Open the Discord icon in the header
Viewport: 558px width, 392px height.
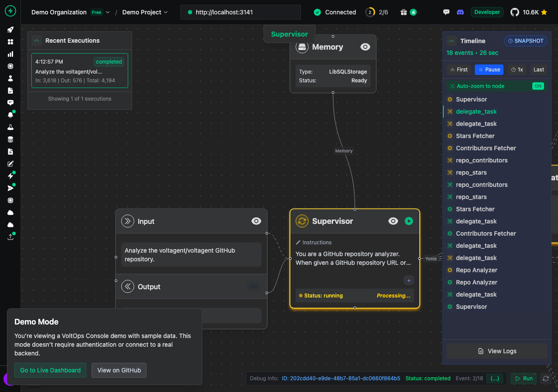click(x=460, y=12)
